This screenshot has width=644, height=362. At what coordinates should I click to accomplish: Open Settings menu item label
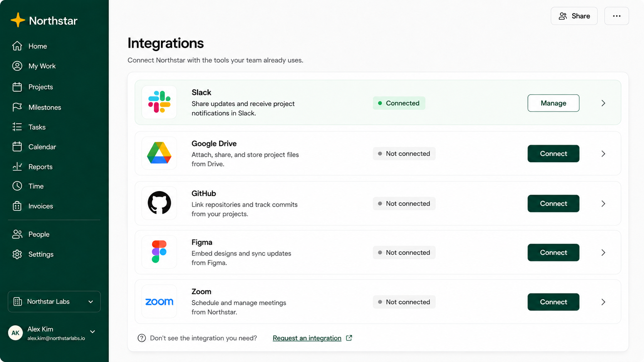[x=41, y=254]
